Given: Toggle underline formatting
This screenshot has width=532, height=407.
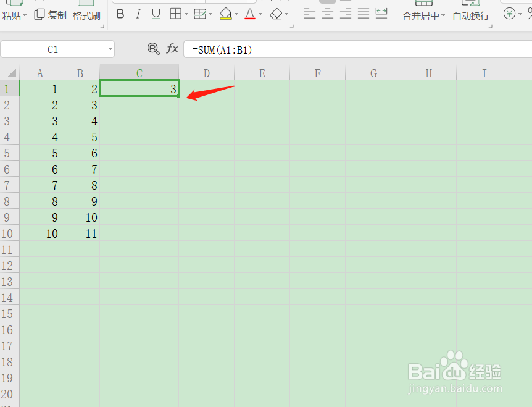Looking at the screenshot, I should click(156, 14).
